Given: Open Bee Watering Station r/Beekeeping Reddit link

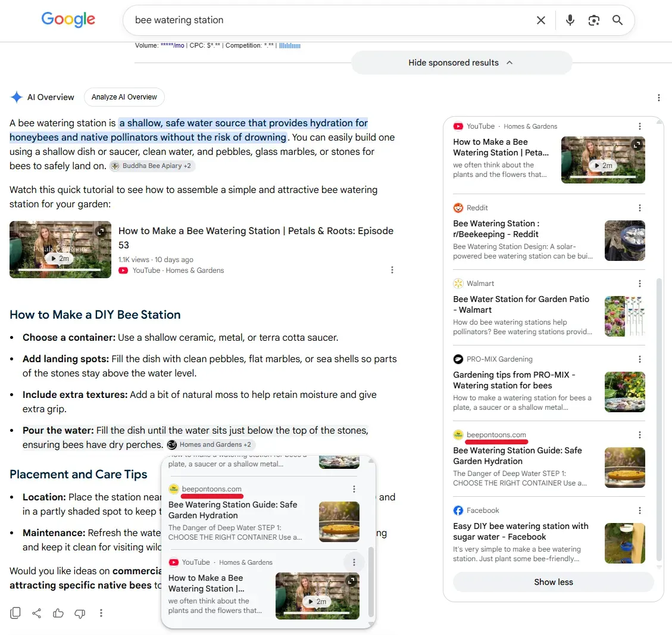Looking at the screenshot, I should pyautogui.click(x=496, y=229).
